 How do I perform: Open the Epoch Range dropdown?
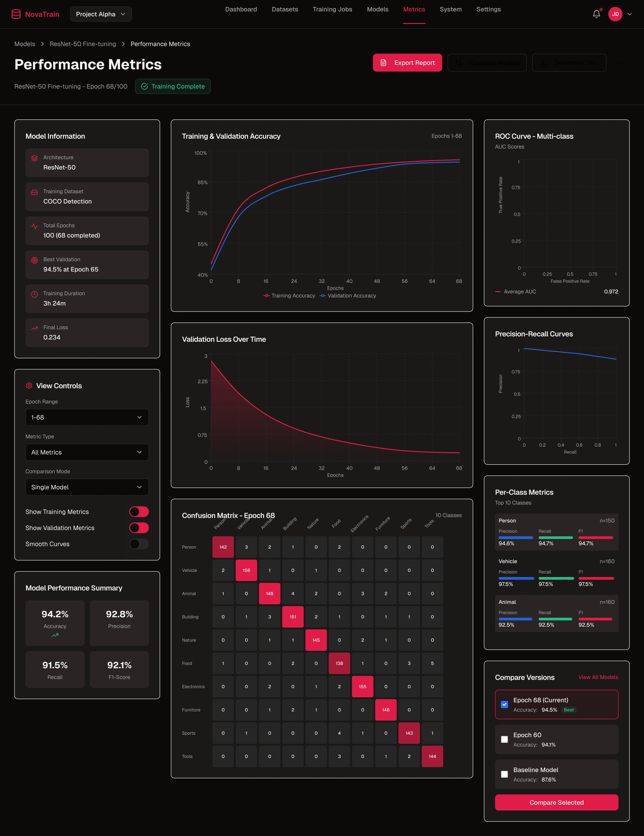click(87, 417)
